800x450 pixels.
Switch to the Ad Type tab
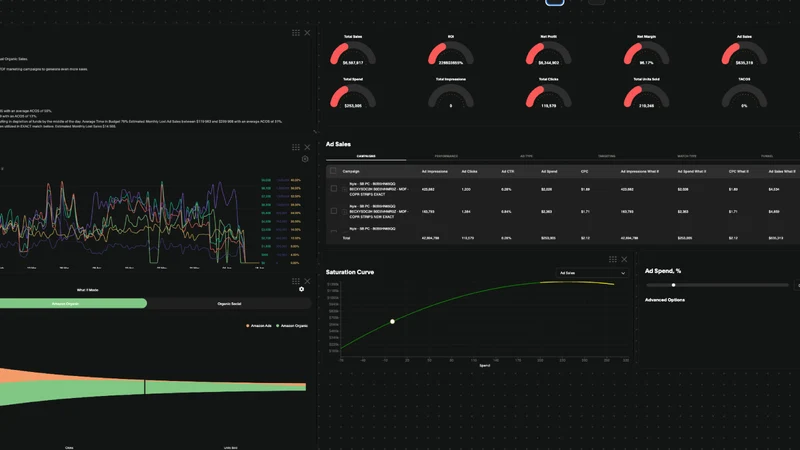[527, 156]
